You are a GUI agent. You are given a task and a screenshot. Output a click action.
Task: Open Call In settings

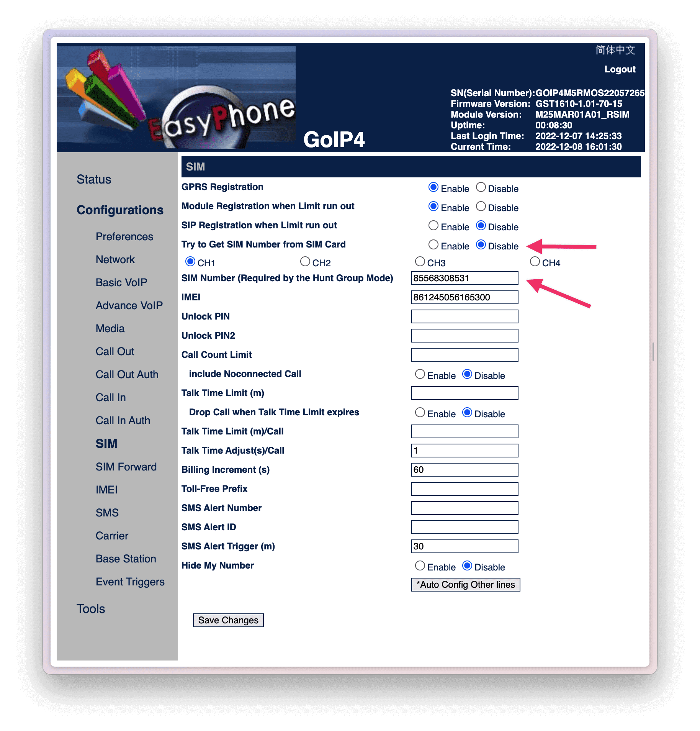(x=111, y=398)
